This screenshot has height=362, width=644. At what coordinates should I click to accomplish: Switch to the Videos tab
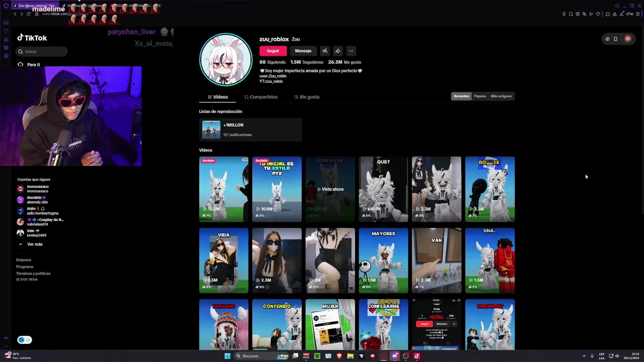tap(217, 97)
